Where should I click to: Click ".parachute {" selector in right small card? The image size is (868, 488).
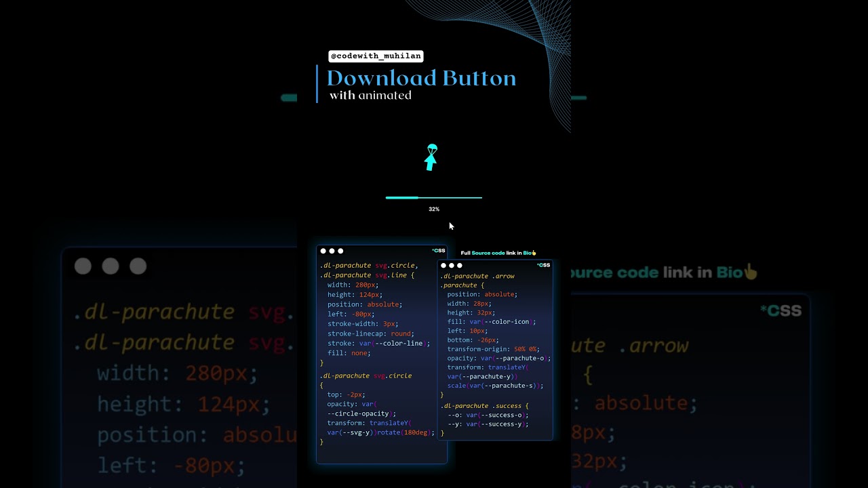click(462, 285)
